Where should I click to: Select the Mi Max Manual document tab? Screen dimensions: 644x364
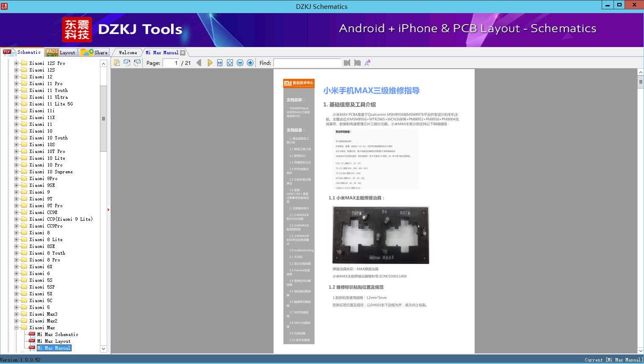click(x=162, y=53)
